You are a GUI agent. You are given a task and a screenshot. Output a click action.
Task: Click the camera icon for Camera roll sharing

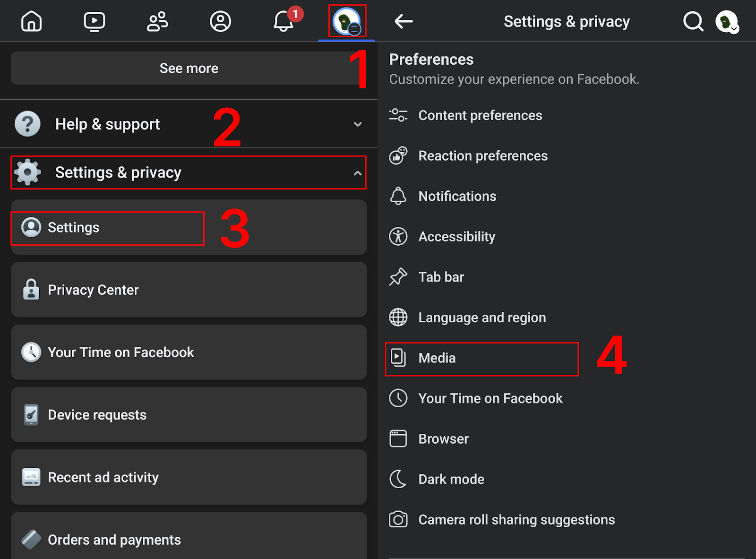coord(398,519)
